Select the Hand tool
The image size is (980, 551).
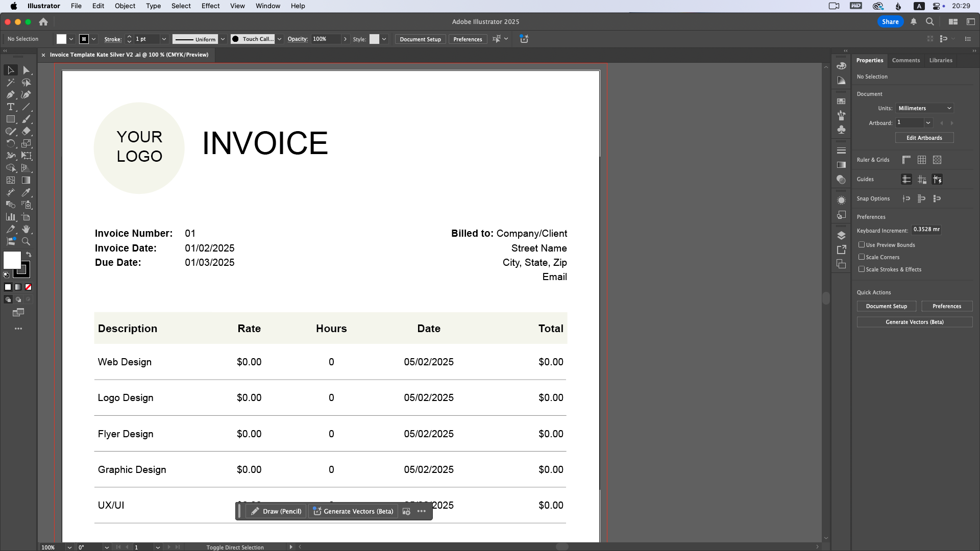pos(27,229)
